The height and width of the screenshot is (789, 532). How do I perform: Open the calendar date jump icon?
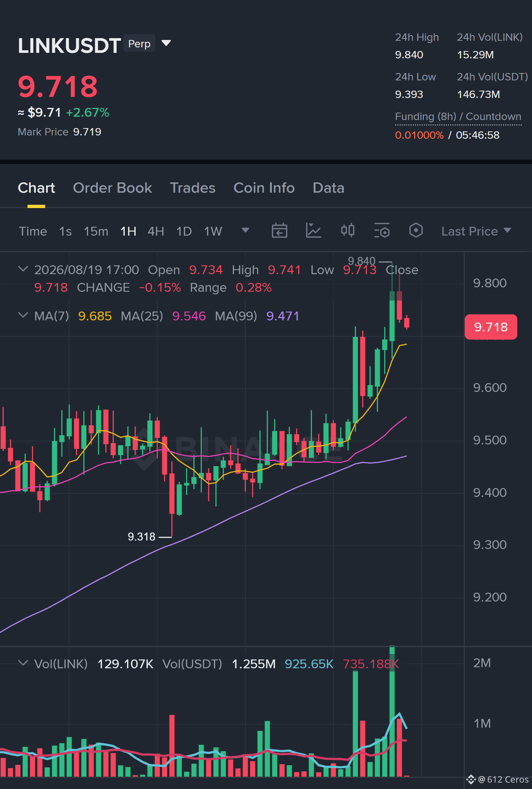(x=279, y=231)
